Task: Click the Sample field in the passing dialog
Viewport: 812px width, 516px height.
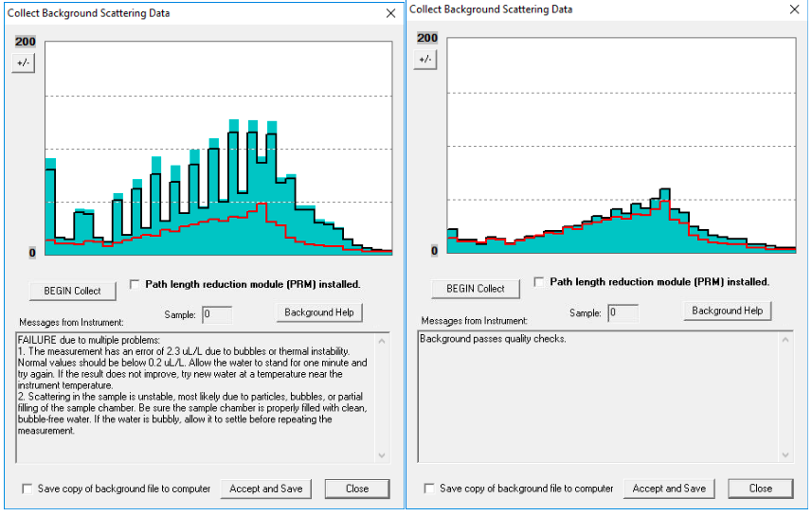Action: (x=623, y=312)
